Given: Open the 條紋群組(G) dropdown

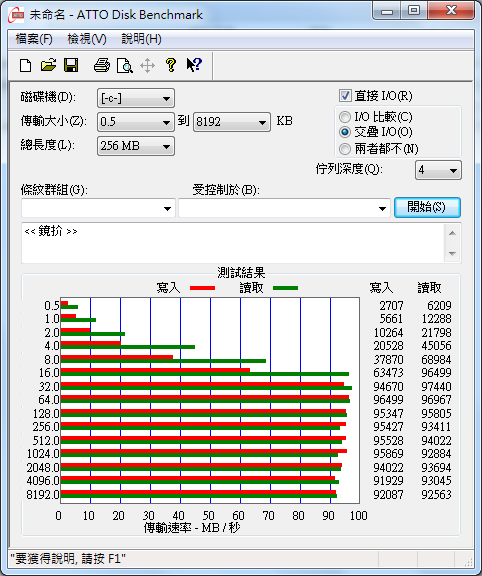Looking at the screenshot, I should (98, 208).
